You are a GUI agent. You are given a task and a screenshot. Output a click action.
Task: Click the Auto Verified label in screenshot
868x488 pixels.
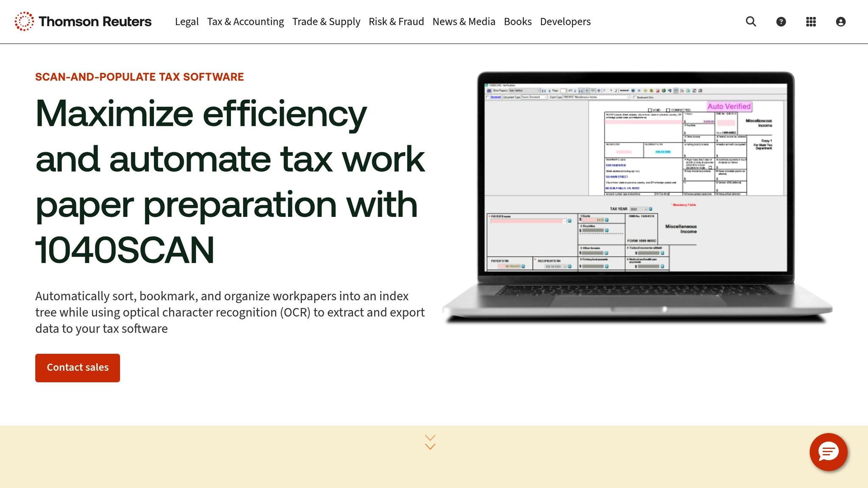[729, 107]
